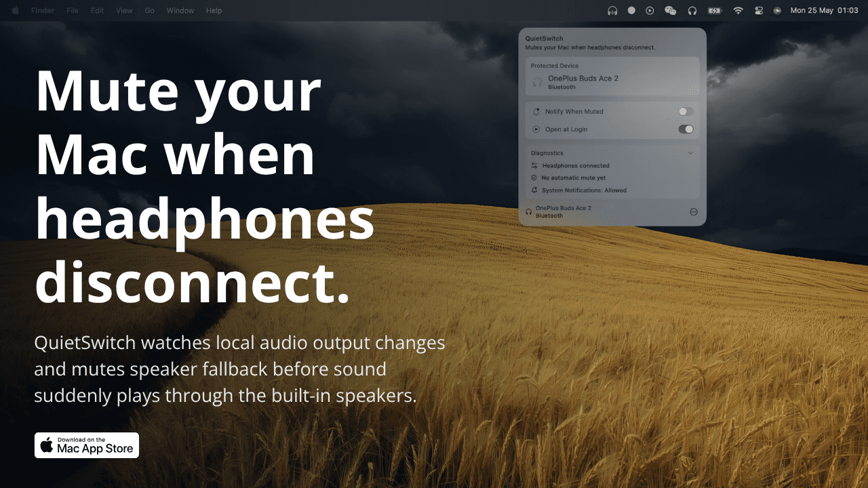Open the more options ellipsis button
The width and height of the screenshot is (868, 488).
point(693,211)
